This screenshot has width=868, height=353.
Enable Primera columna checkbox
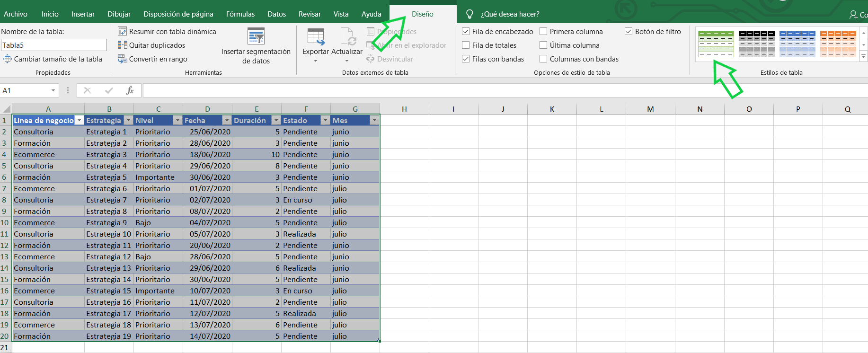(543, 31)
